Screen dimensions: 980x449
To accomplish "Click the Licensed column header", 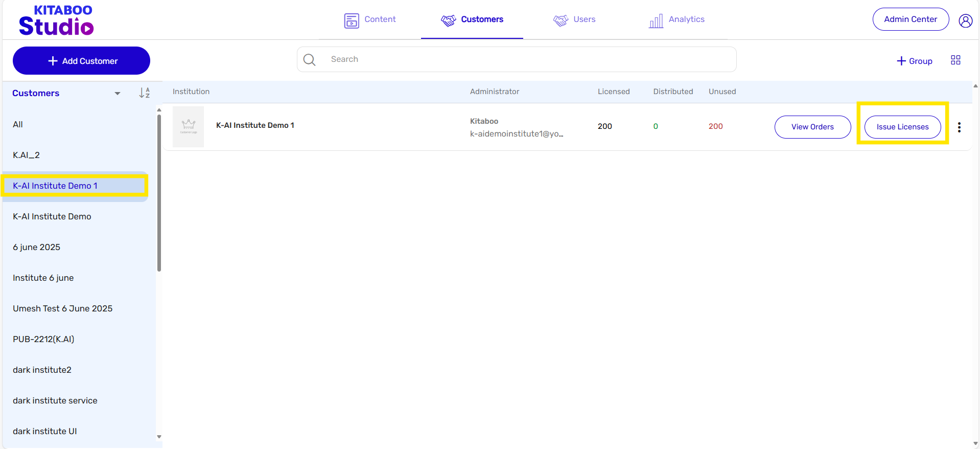I will point(614,92).
